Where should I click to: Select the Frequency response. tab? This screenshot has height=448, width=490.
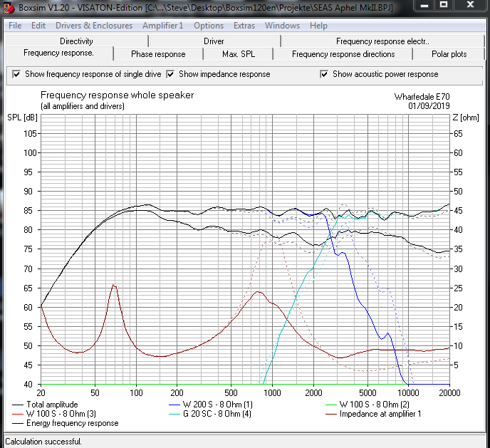pos(58,53)
